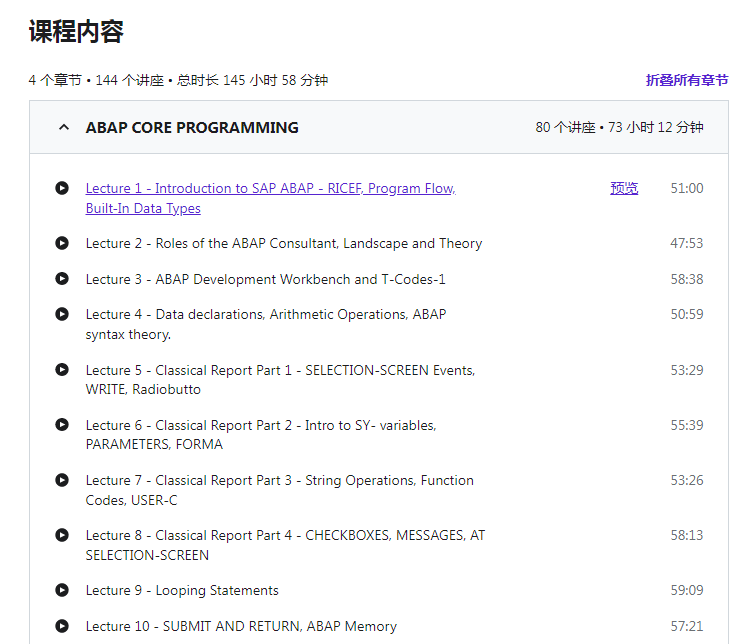Screen dimensions: 751x644
Task: Click play icon beside Lecture 2
Action: (62, 243)
